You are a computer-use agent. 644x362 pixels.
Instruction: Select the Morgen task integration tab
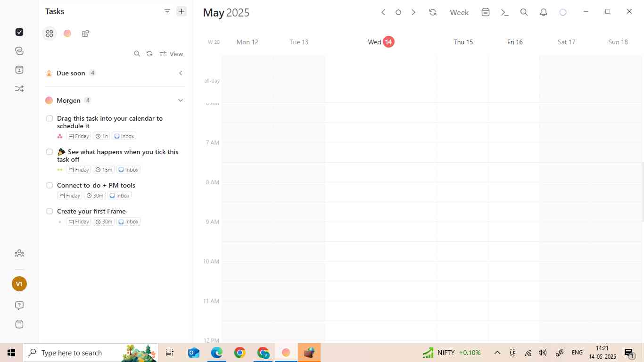(67, 33)
